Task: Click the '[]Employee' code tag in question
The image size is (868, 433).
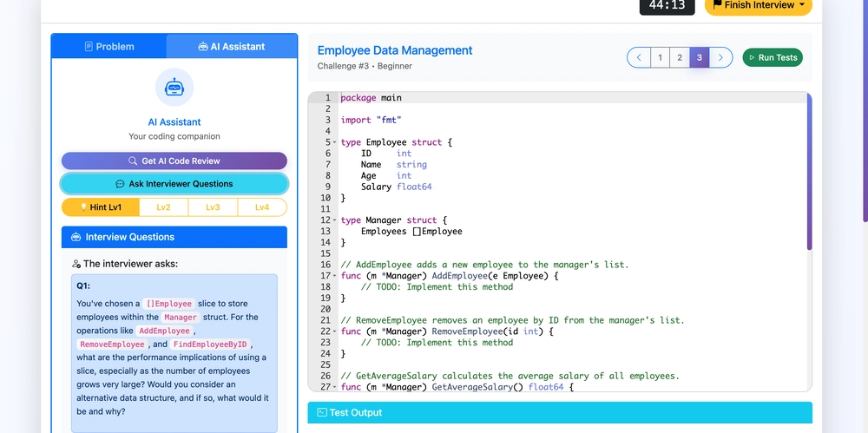Action: pyautogui.click(x=169, y=304)
